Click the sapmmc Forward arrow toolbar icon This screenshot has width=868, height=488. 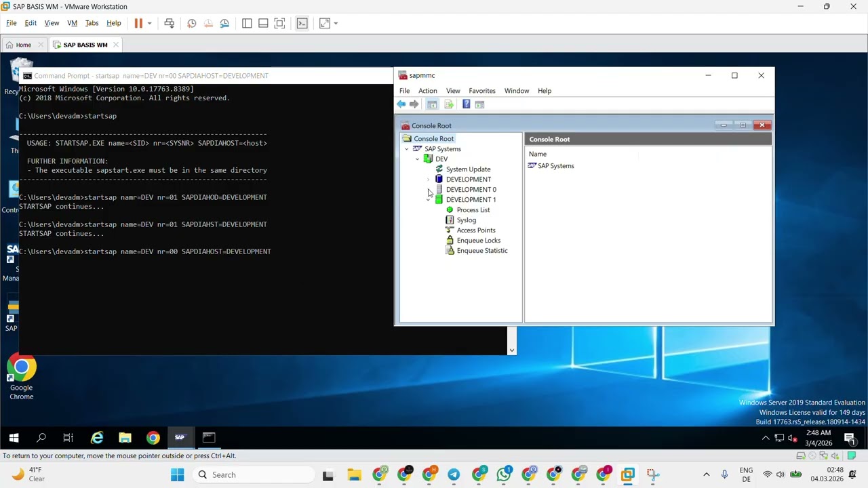pos(414,104)
